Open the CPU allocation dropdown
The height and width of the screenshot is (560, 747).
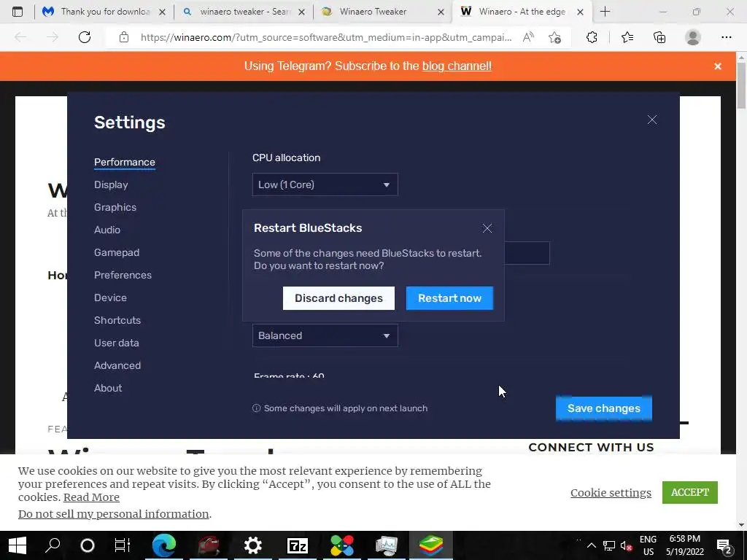pyautogui.click(x=325, y=184)
